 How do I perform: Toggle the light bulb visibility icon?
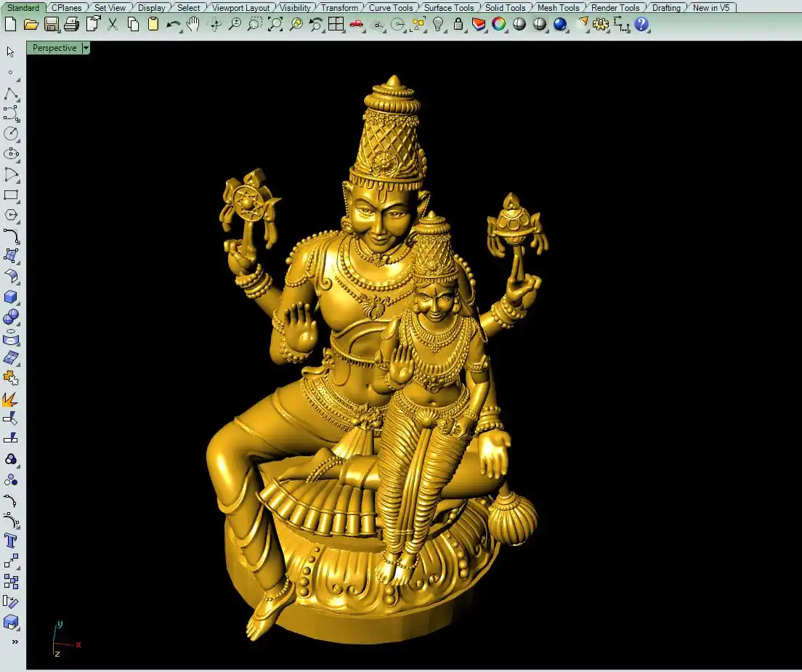click(438, 24)
